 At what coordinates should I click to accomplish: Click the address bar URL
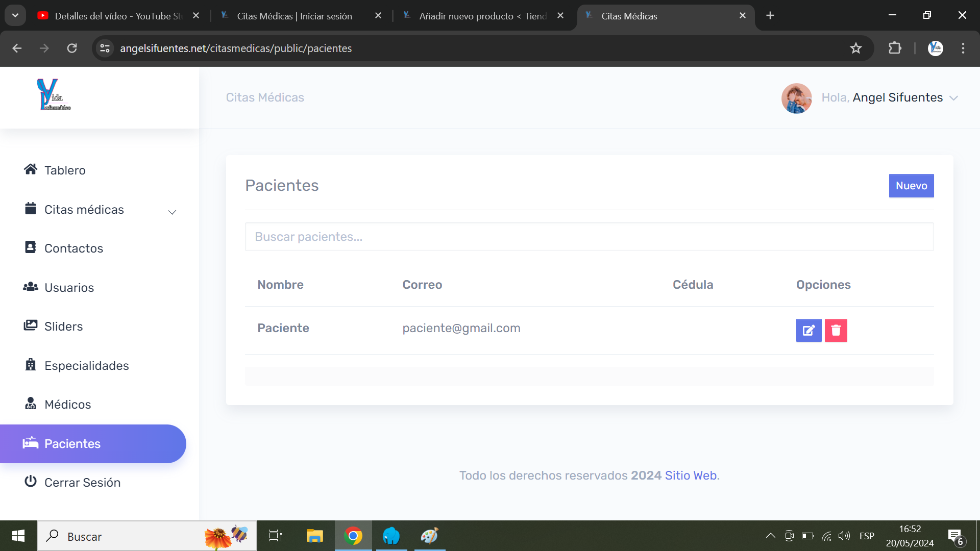[x=236, y=48]
